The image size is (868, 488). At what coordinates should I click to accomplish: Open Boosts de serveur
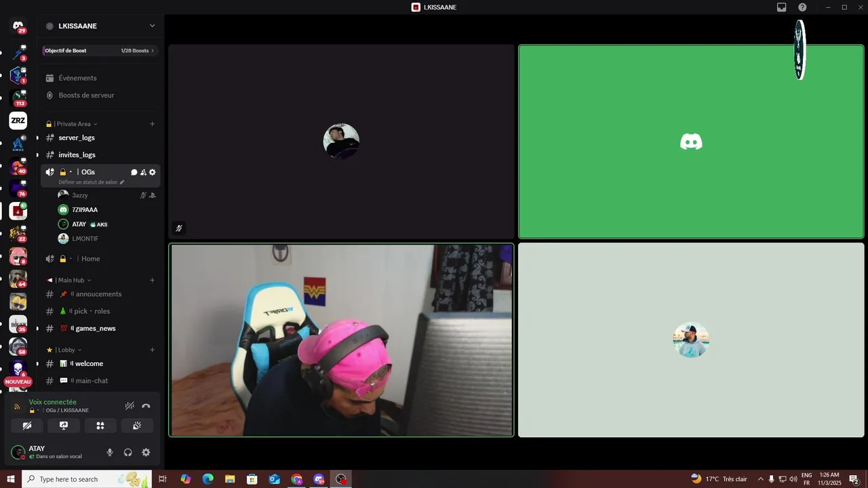pos(100,96)
